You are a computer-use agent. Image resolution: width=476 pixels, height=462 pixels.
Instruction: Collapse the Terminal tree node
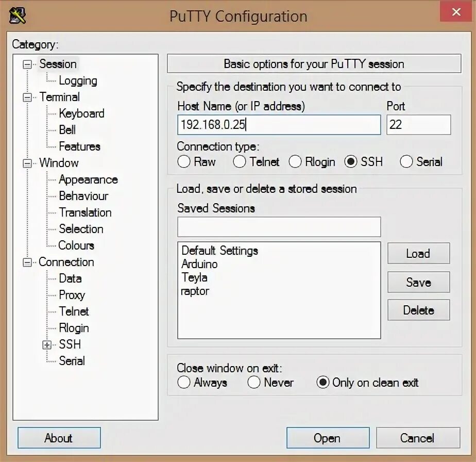(27, 97)
